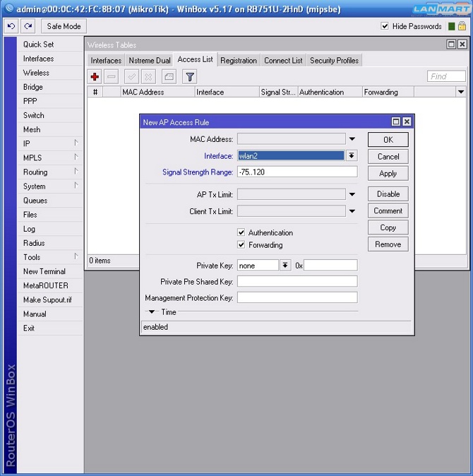The width and height of the screenshot is (473, 476).
Task: Click the Cancel button
Action: [388, 157]
